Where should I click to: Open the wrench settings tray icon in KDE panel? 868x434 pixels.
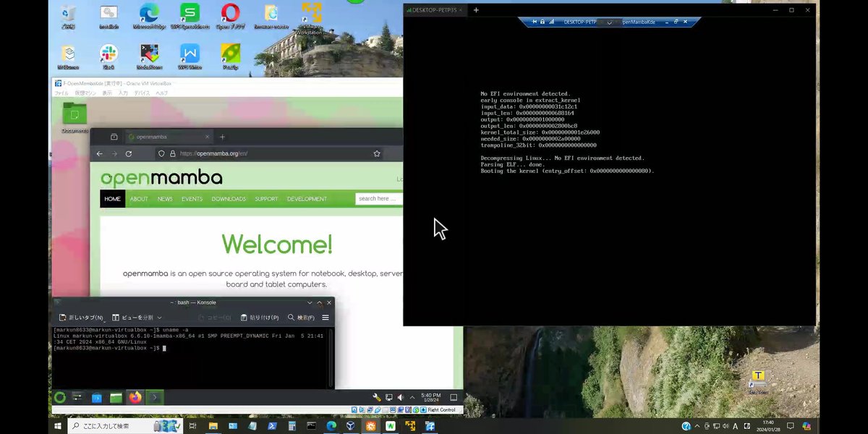pos(377,397)
